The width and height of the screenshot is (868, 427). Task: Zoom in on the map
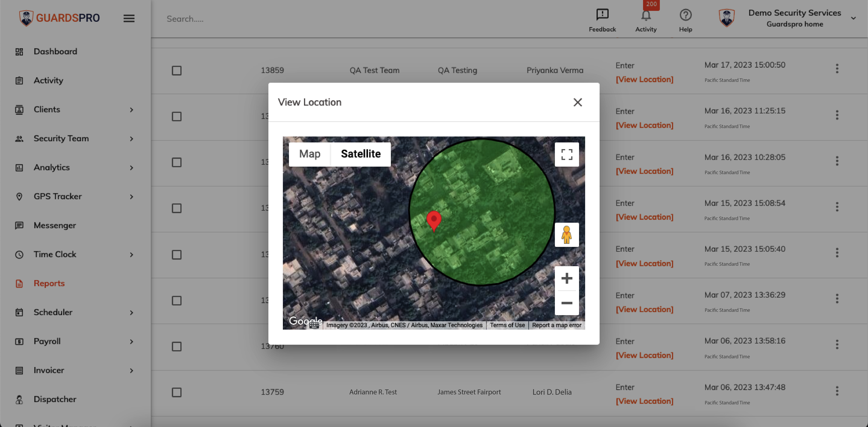567,278
